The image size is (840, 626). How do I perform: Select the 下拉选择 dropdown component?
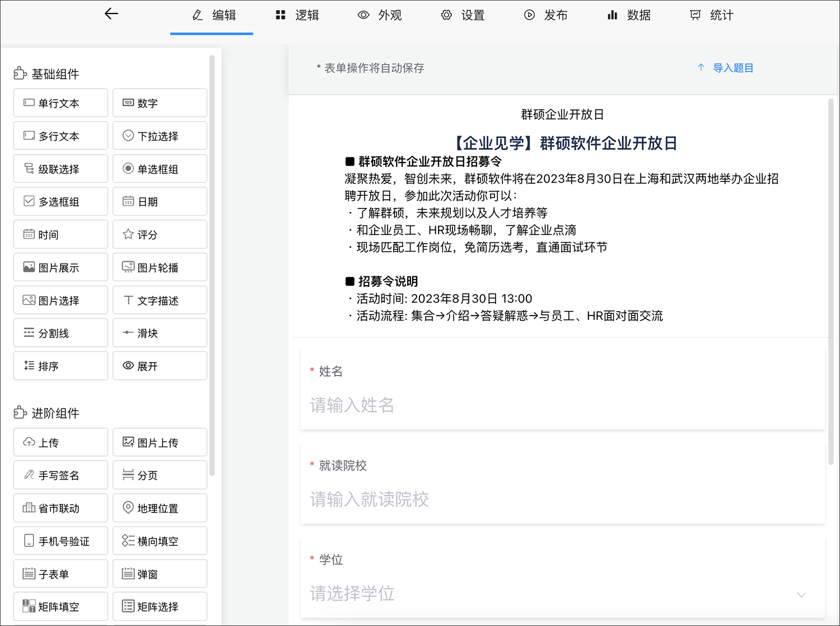pyautogui.click(x=160, y=136)
